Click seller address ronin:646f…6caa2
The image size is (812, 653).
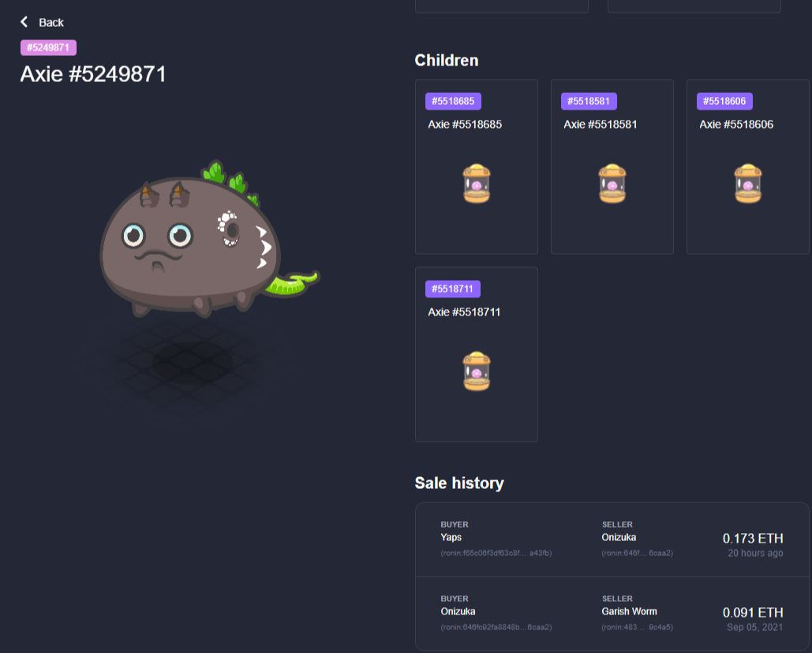point(637,553)
